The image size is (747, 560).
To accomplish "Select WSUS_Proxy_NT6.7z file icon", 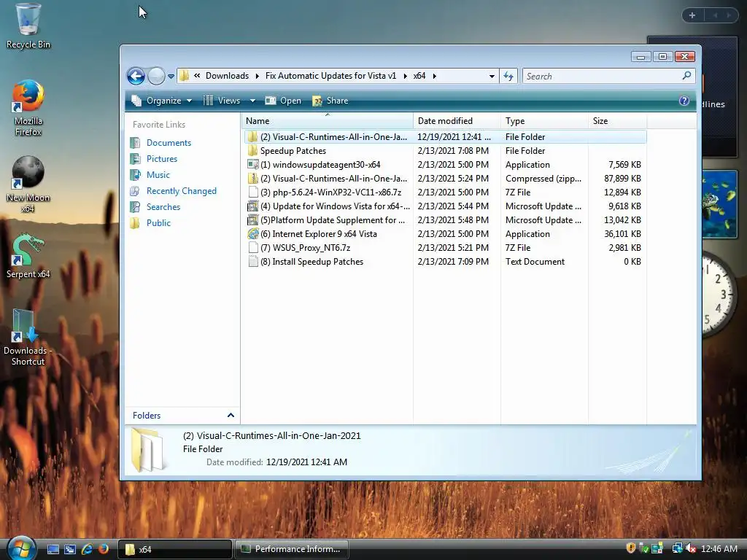I will coord(253,248).
